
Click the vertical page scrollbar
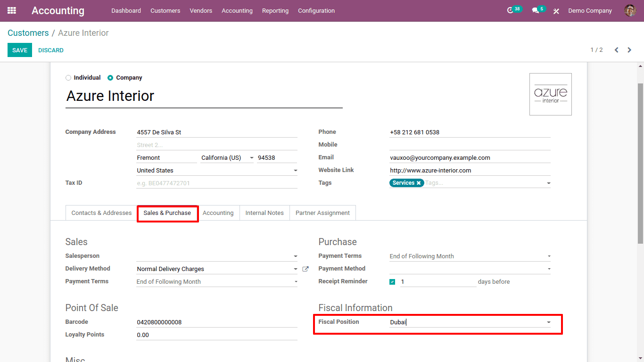[640, 163]
